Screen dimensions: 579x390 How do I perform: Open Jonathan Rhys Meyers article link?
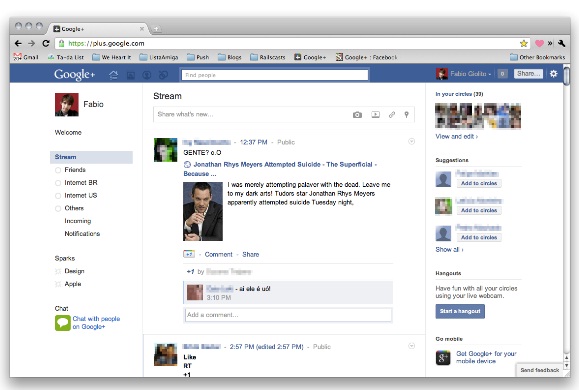click(x=281, y=169)
